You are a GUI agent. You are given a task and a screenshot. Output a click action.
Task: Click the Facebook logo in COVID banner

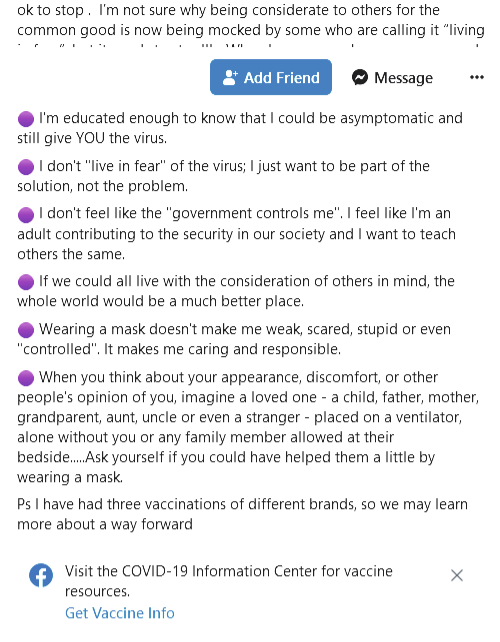[41, 575]
